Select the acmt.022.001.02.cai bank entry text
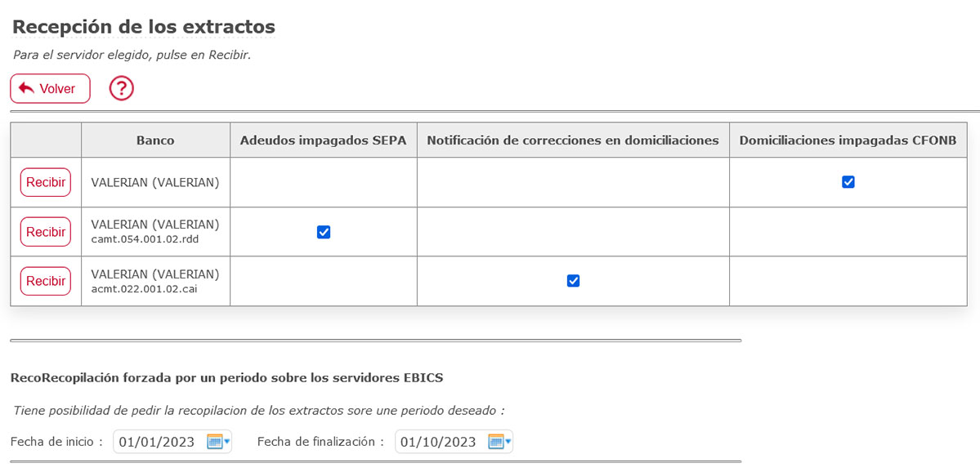 coord(144,288)
